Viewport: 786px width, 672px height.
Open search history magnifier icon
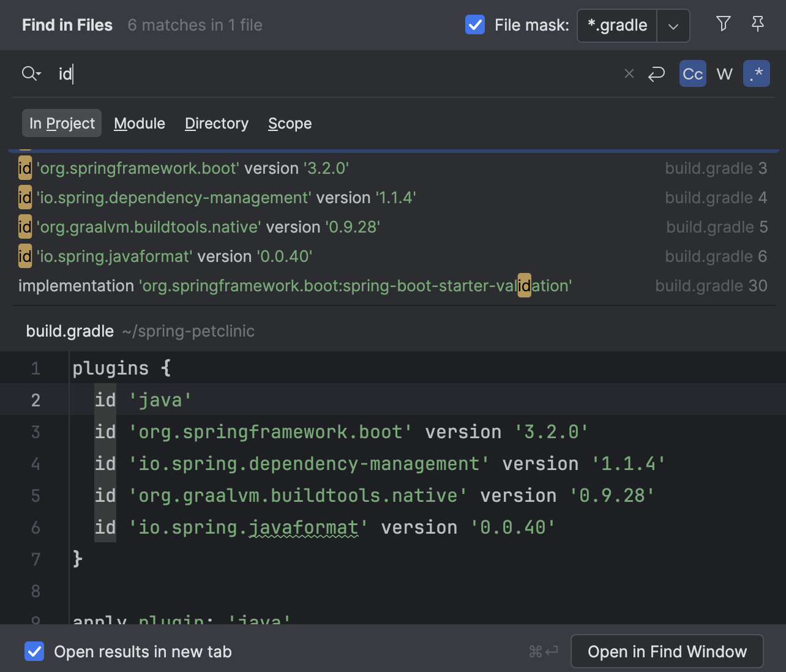(31, 74)
